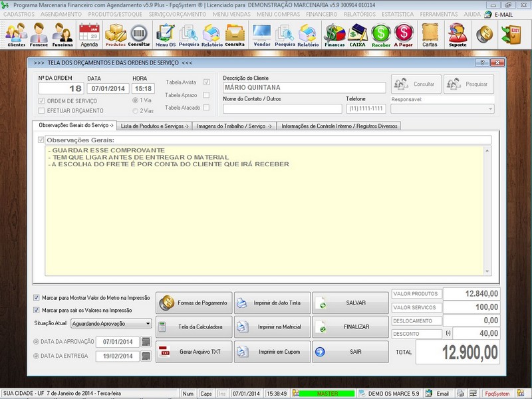Select the Produtos toolbar icon
This screenshot has width=532, height=399.
(x=114, y=35)
